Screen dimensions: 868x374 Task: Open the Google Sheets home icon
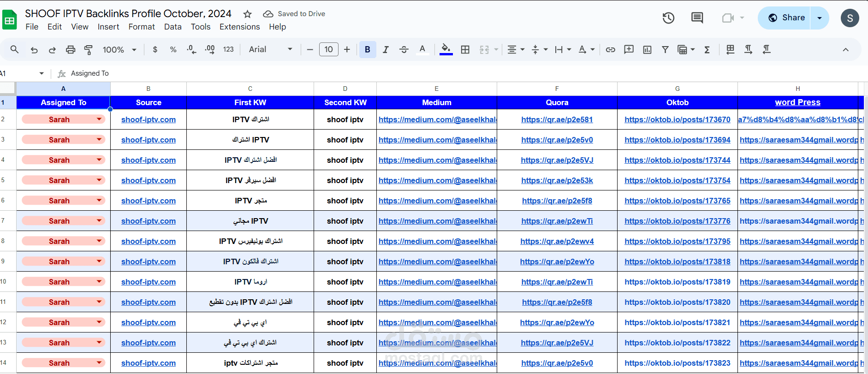10,20
